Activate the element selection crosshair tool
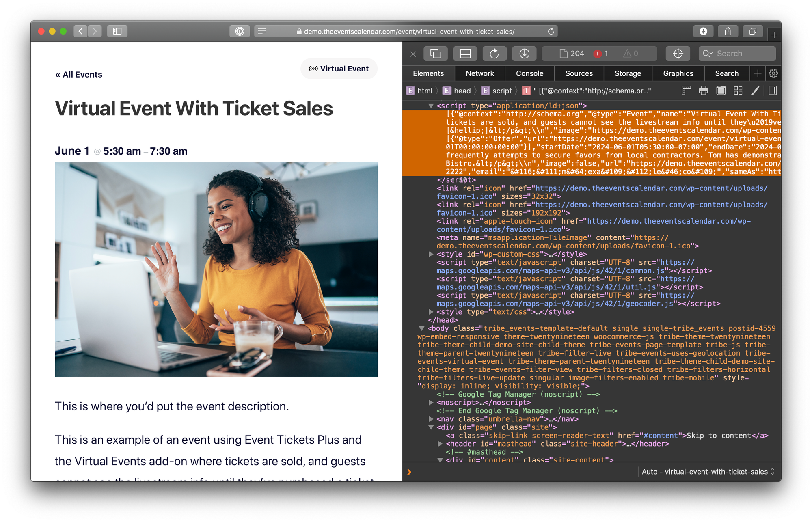The image size is (812, 522). [678, 53]
